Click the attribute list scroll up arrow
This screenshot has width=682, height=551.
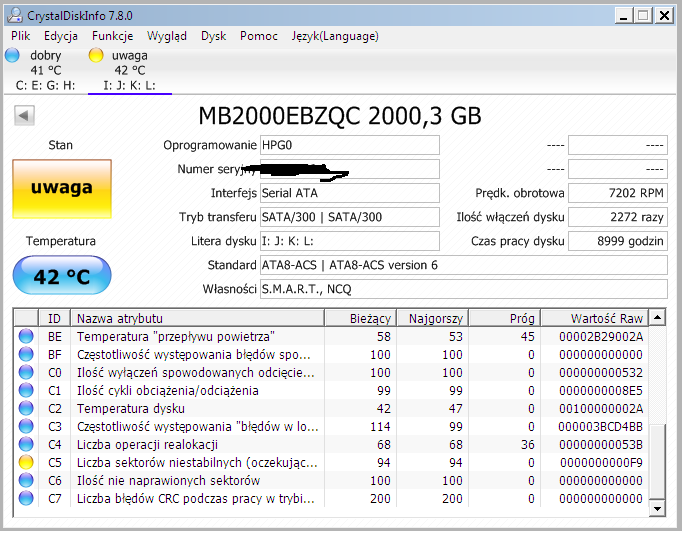coord(657,318)
